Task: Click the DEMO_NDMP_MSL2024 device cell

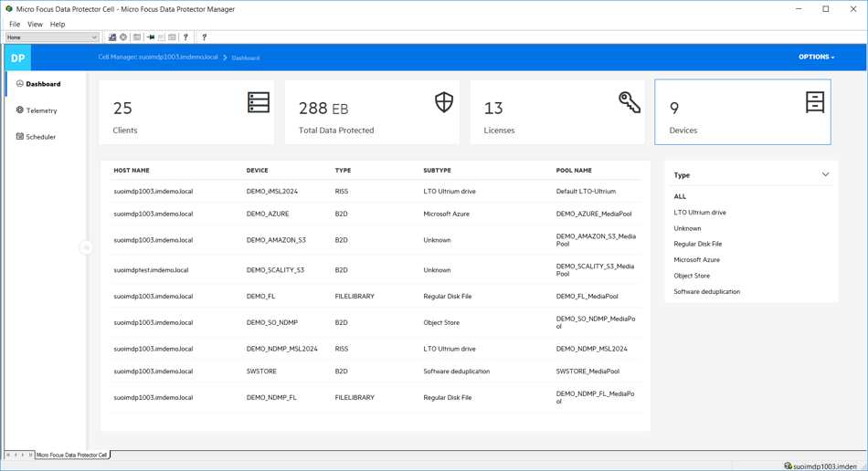Action: pos(281,349)
